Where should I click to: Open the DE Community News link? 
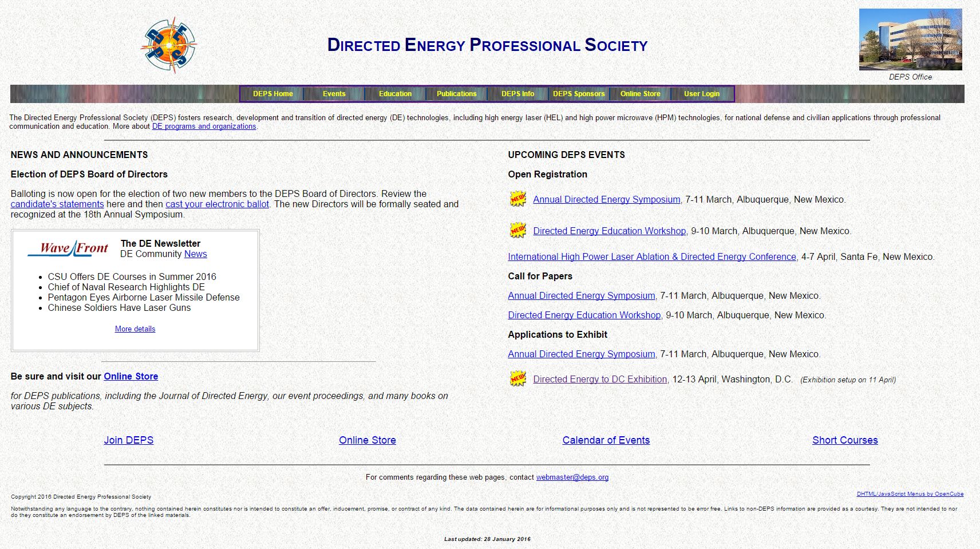pyautogui.click(x=195, y=254)
